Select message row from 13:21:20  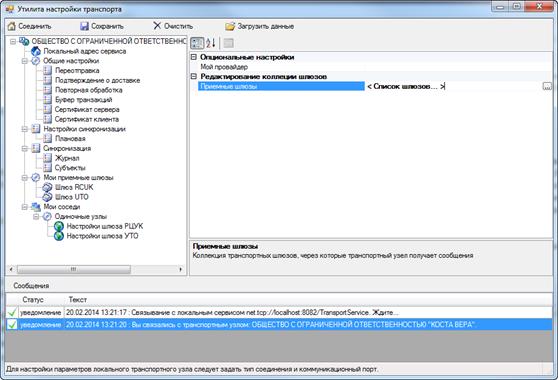pos(279,324)
